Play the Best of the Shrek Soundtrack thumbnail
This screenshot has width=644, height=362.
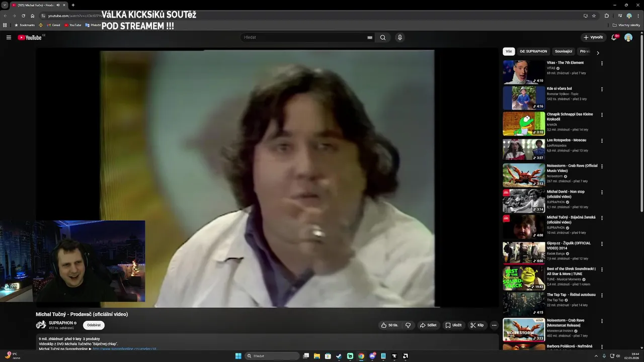(x=524, y=278)
